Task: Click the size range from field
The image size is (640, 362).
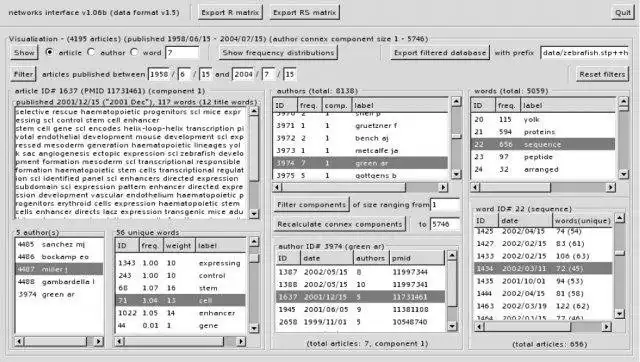Action: pos(445,204)
